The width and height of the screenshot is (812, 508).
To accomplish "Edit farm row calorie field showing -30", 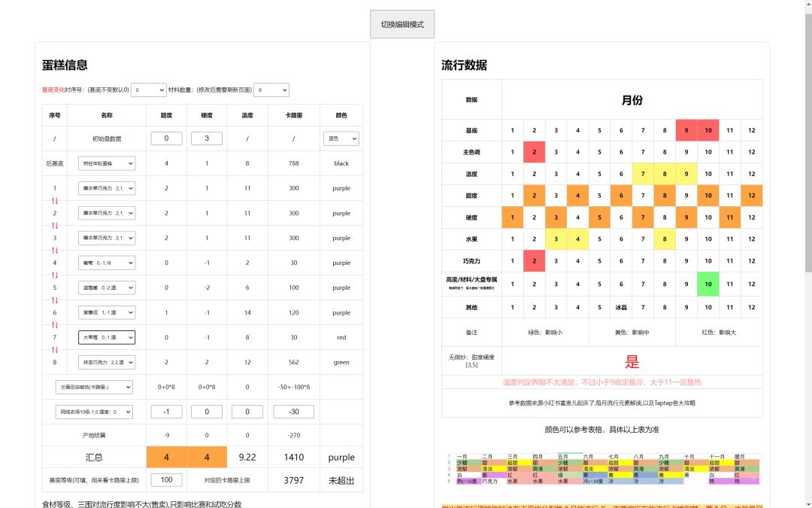I will pyautogui.click(x=294, y=412).
